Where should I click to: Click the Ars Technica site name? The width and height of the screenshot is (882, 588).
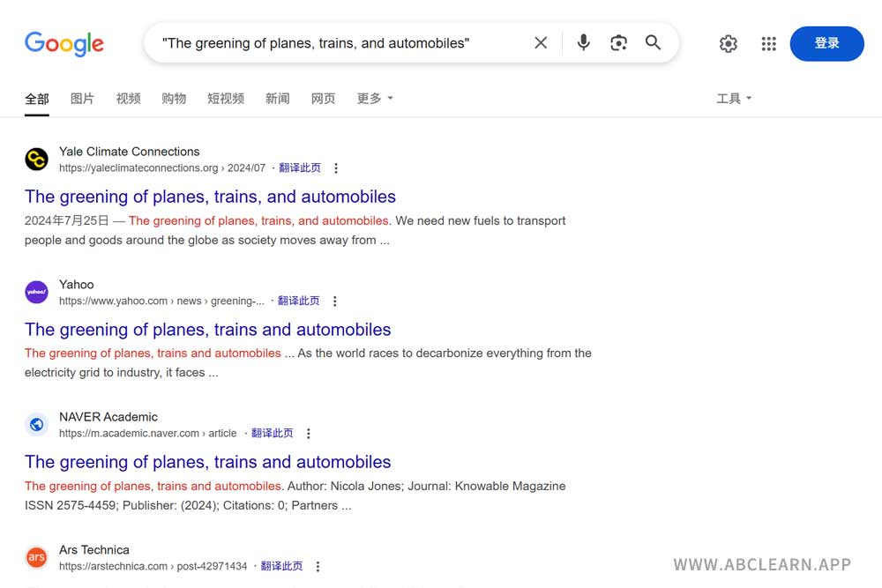point(94,550)
